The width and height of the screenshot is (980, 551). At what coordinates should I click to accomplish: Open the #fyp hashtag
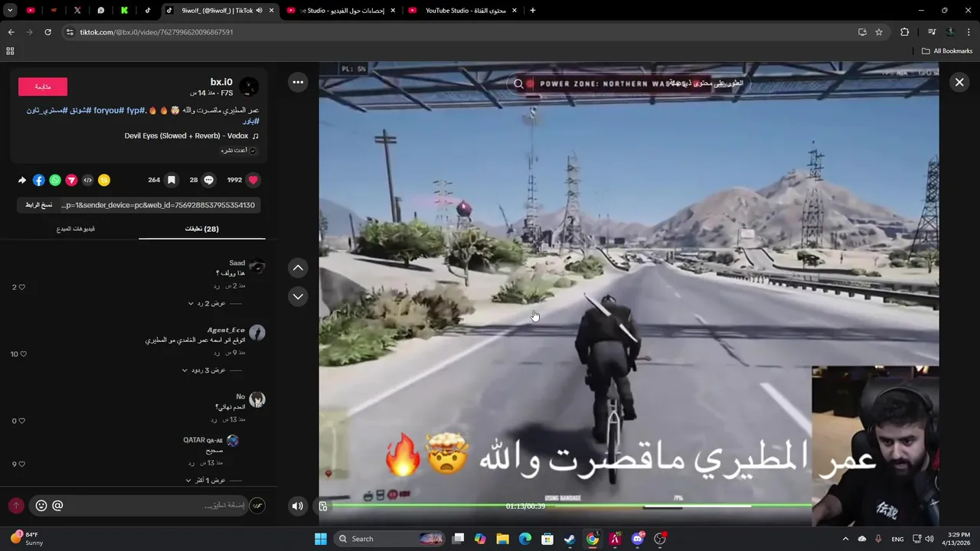click(x=136, y=110)
